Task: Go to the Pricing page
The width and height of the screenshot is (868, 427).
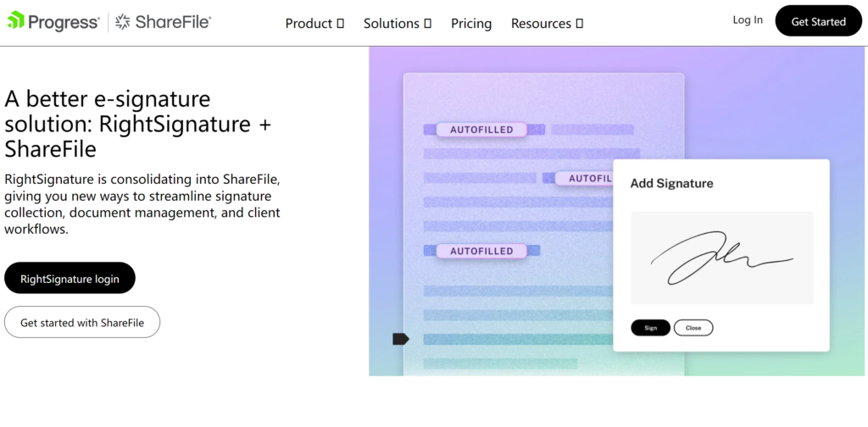Action: [x=471, y=24]
